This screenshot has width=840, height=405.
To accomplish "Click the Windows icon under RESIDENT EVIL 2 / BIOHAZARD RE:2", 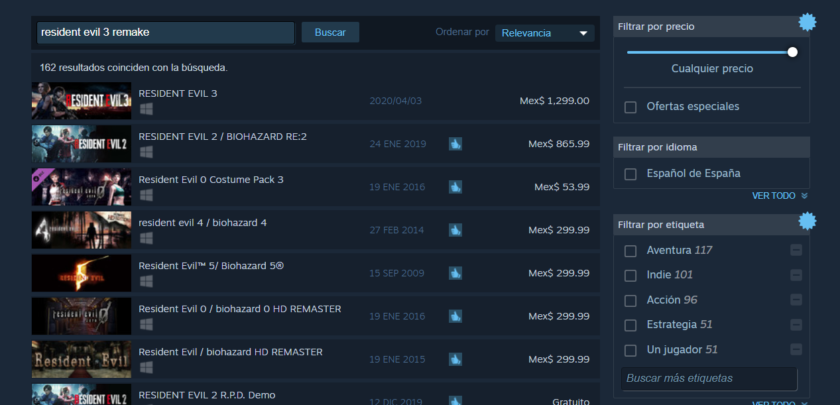I will [146, 152].
